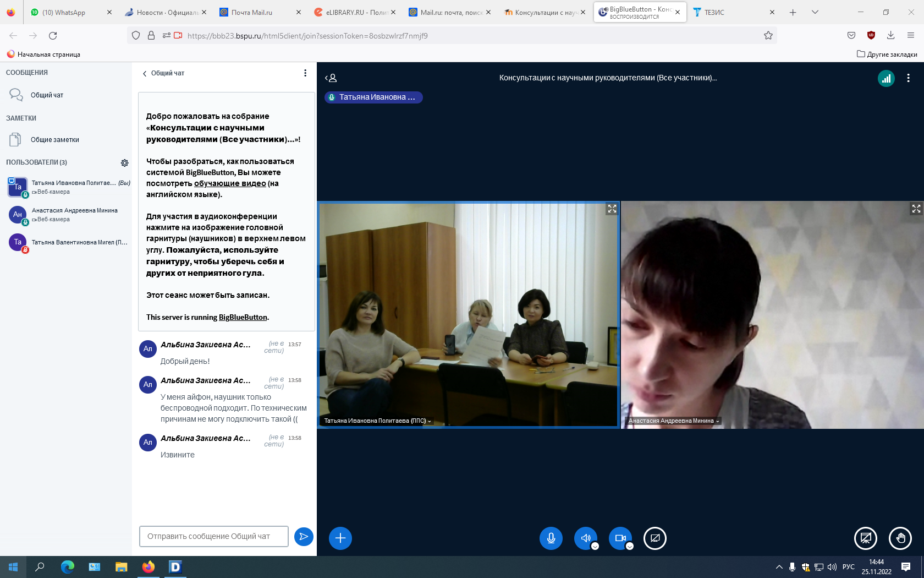This screenshot has width=924, height=578.
Task: Open audio device options on speaker button
Action: tap(595, 546)
